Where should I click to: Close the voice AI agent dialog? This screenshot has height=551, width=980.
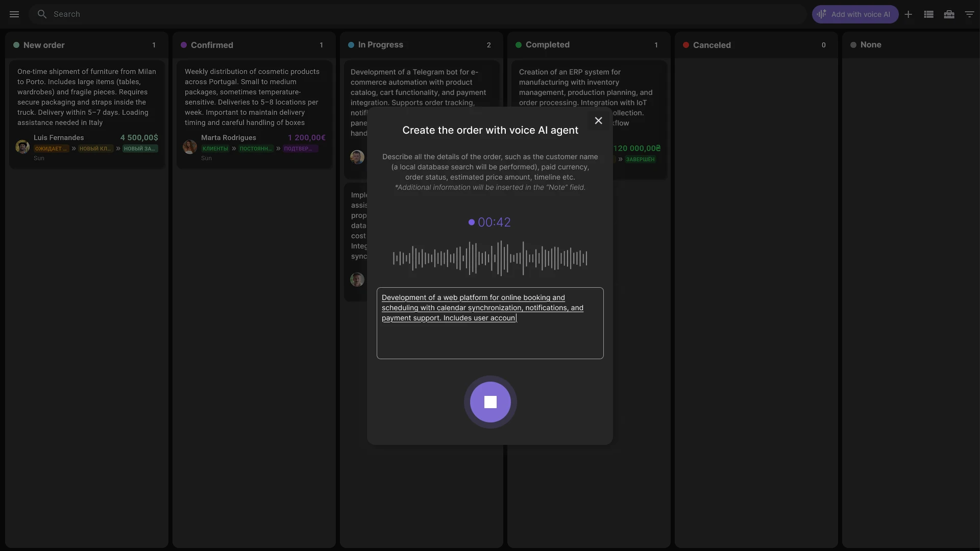coord(598,120)
